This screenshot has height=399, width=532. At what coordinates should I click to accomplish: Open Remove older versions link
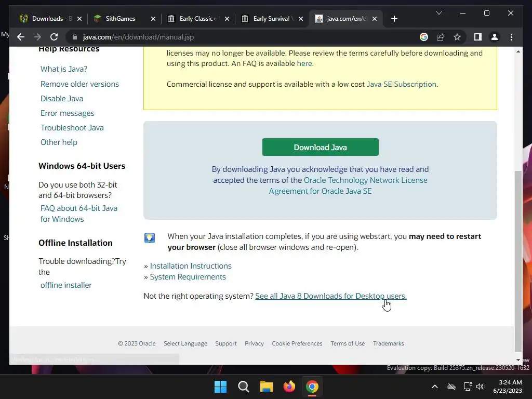pos(79,84)
